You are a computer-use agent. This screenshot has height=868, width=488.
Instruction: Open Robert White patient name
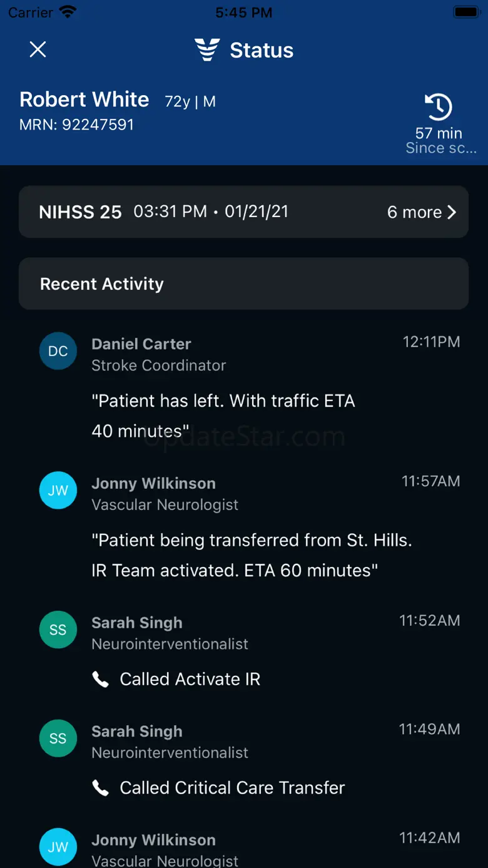coord(84,100)
